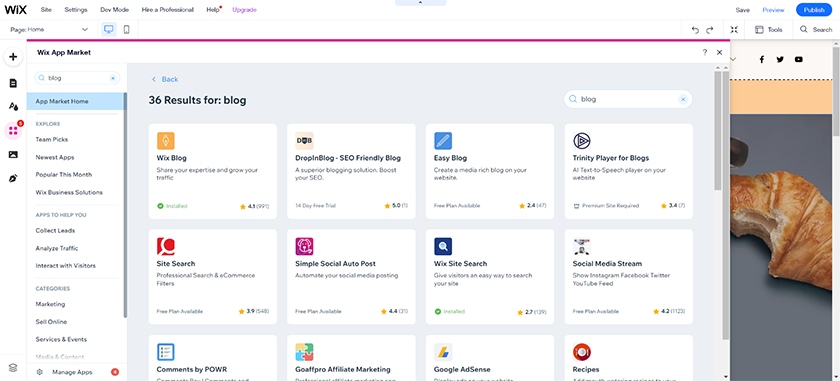Image resolution: width=840 pixels, height=381 pixels.
Task: Click the App Market help question mark
Action: pos(704,53)
